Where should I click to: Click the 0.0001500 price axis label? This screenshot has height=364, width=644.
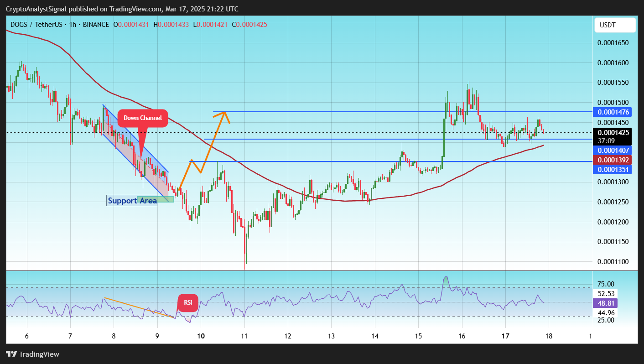(613, 103)
